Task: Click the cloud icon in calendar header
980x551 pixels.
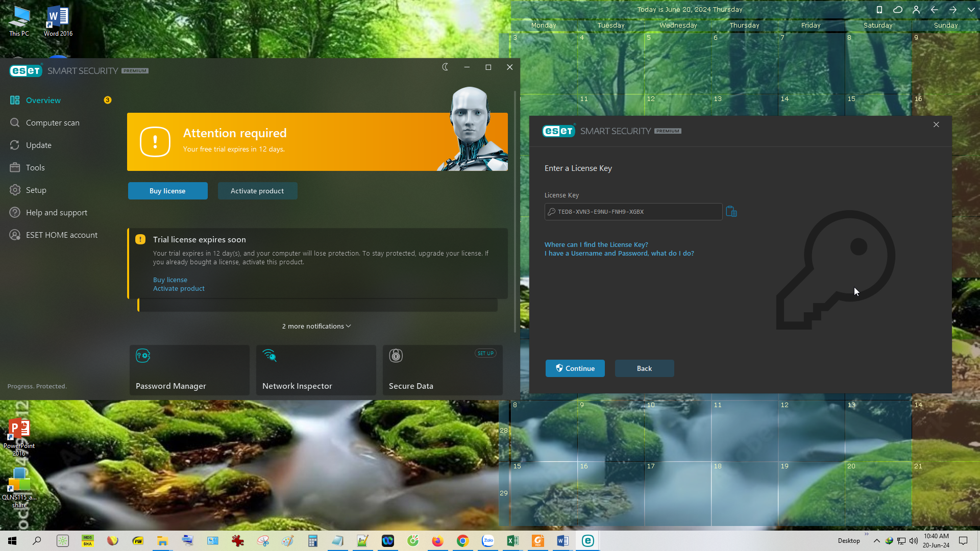Action: tap(898, 10)
